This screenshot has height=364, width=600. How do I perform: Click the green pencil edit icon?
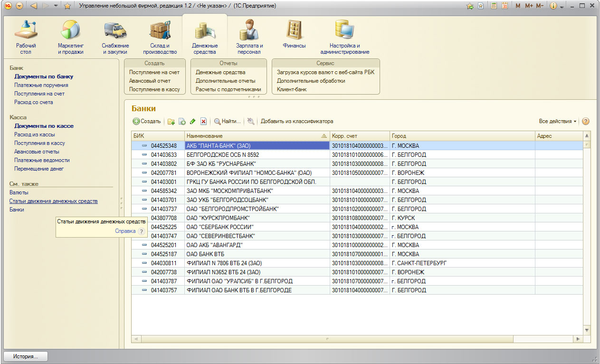[x=192, y=122]
